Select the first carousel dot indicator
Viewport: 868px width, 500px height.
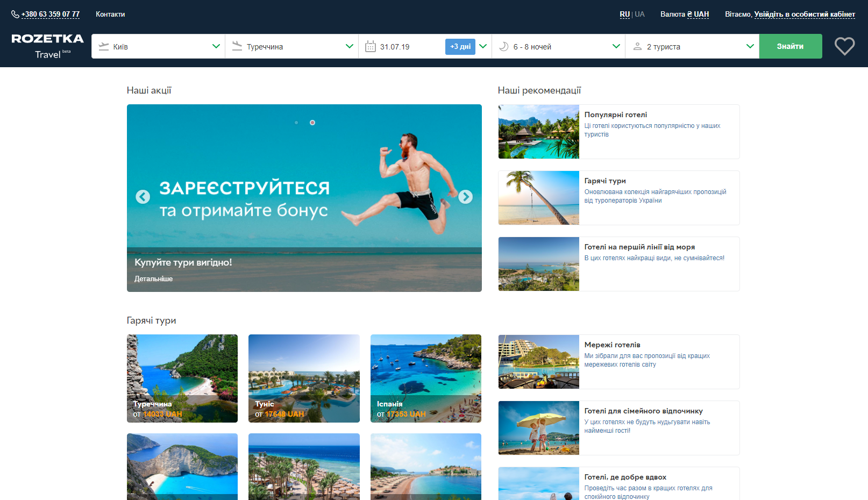[x=296, y=123]
